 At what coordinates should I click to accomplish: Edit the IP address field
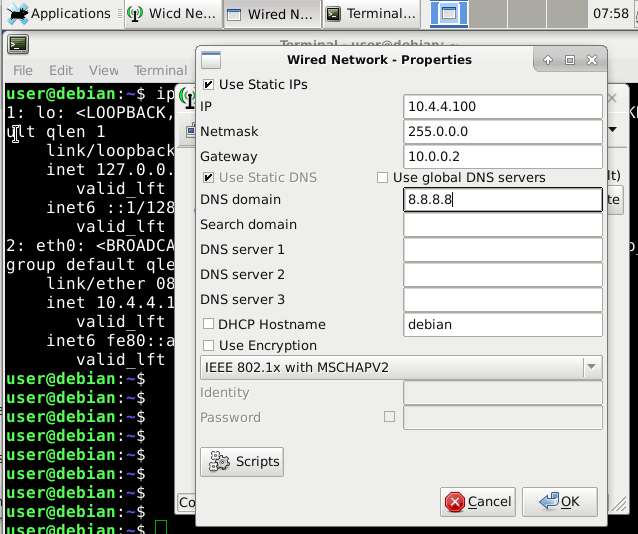pos(503,107)
